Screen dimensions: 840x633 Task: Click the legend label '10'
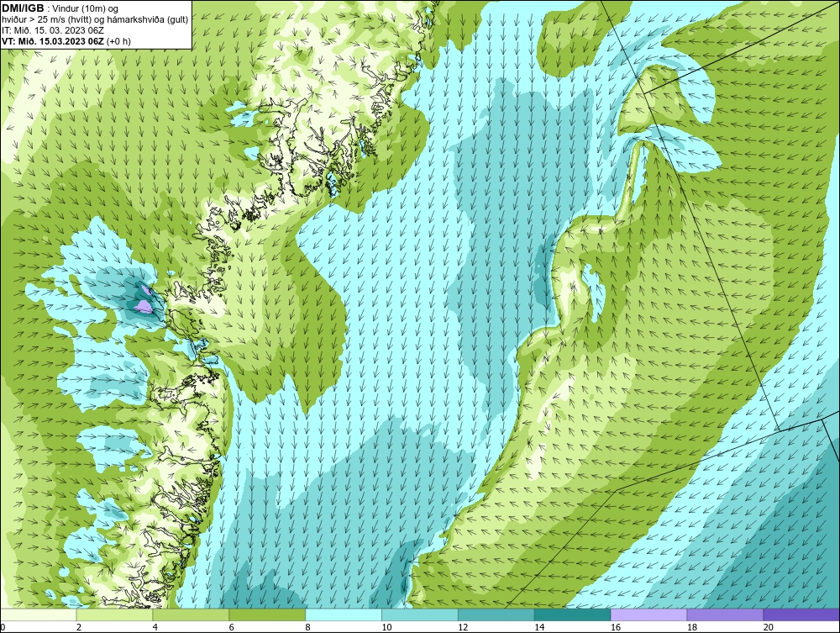(x=386, y=627)
